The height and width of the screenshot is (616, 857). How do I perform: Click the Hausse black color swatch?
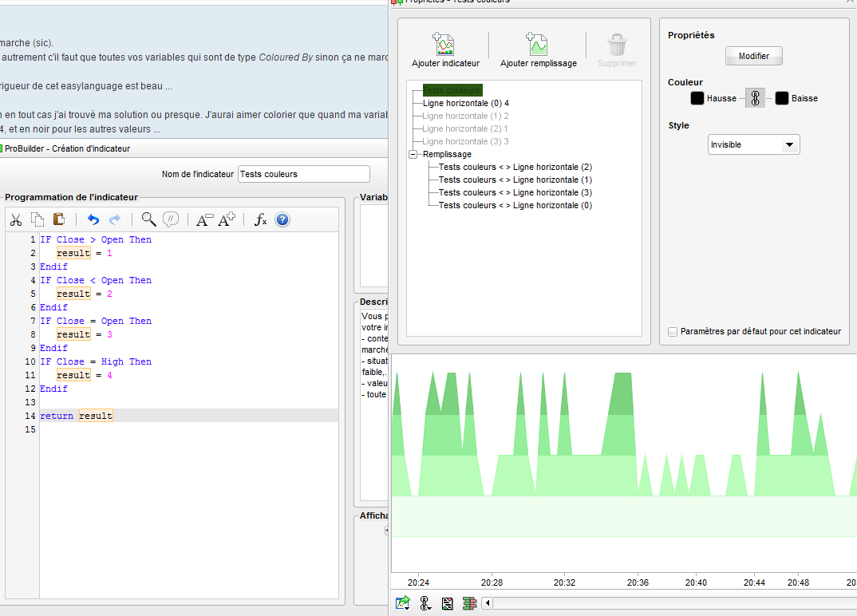pyautogui.click(x=697, y=98)
